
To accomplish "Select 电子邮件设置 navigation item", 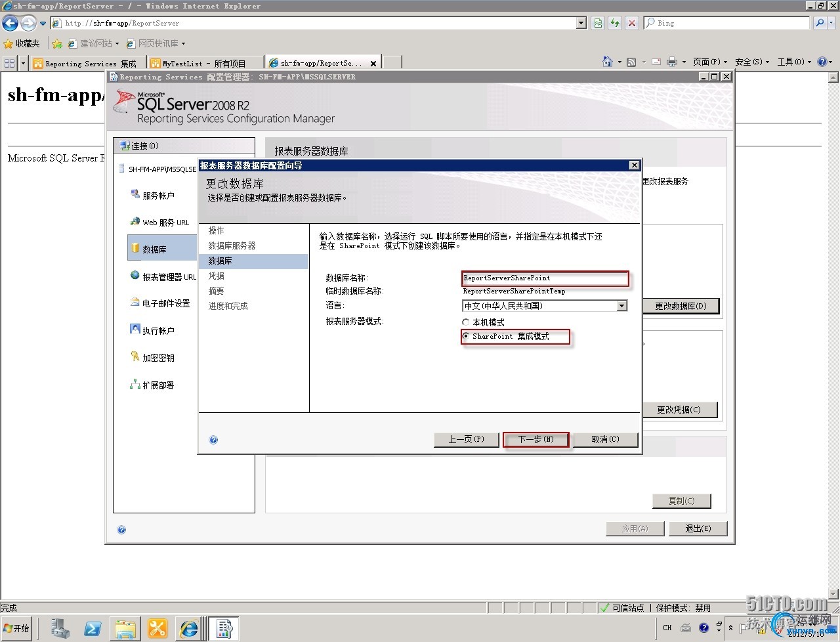I will coord(165,304).
